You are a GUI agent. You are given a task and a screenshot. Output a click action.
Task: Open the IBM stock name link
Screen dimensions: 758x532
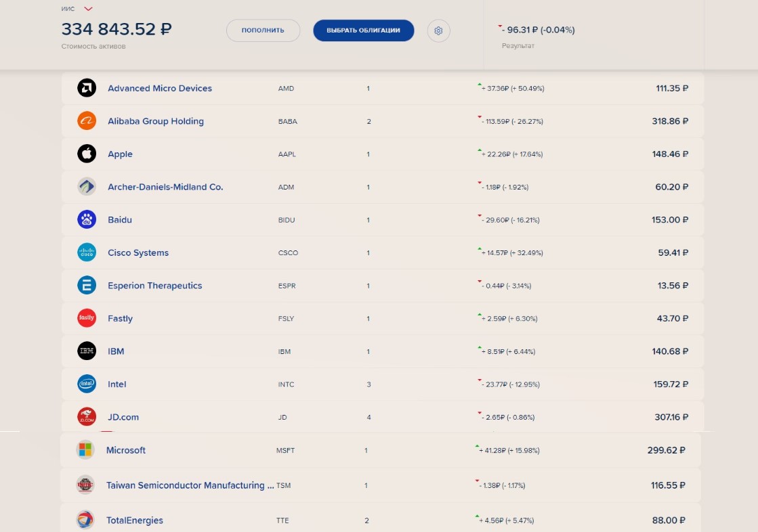point(116,351)
